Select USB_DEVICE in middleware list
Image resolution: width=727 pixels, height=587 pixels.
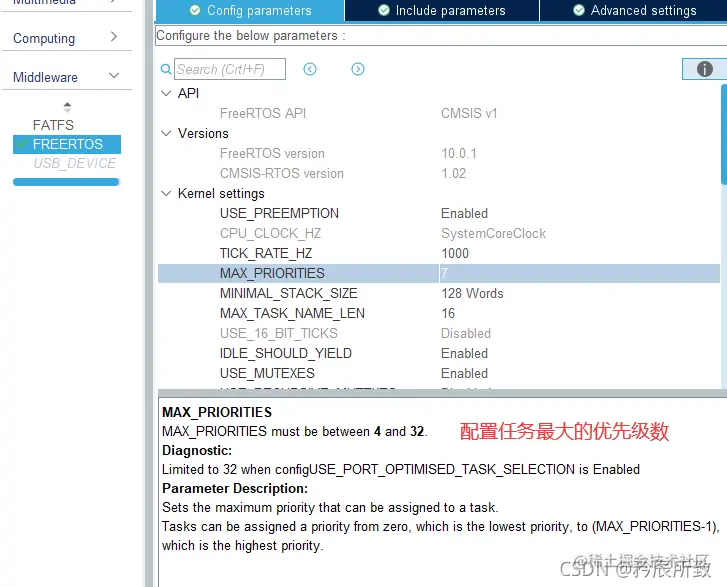point(74,163)
